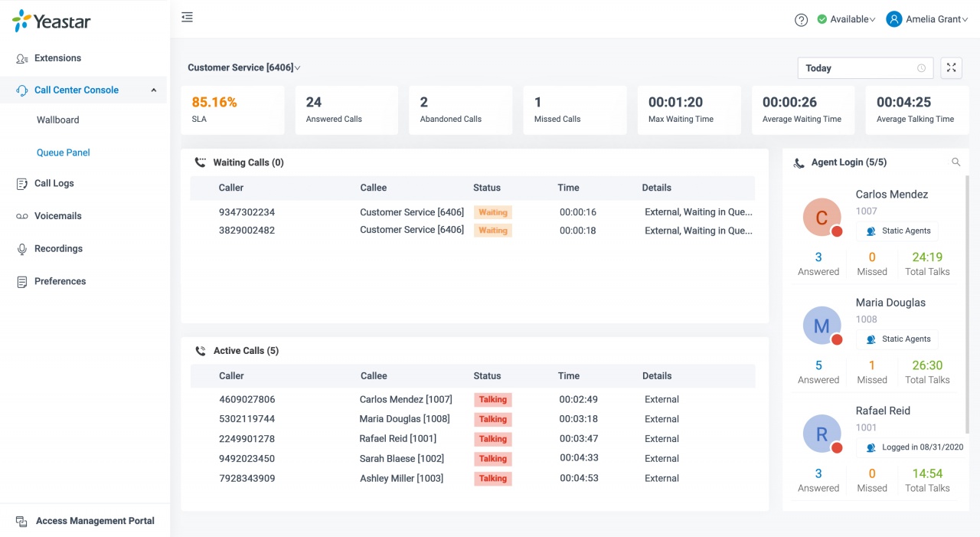
Task: Click Rafael Reid's avatar
Action: click(x=822, y=434)
